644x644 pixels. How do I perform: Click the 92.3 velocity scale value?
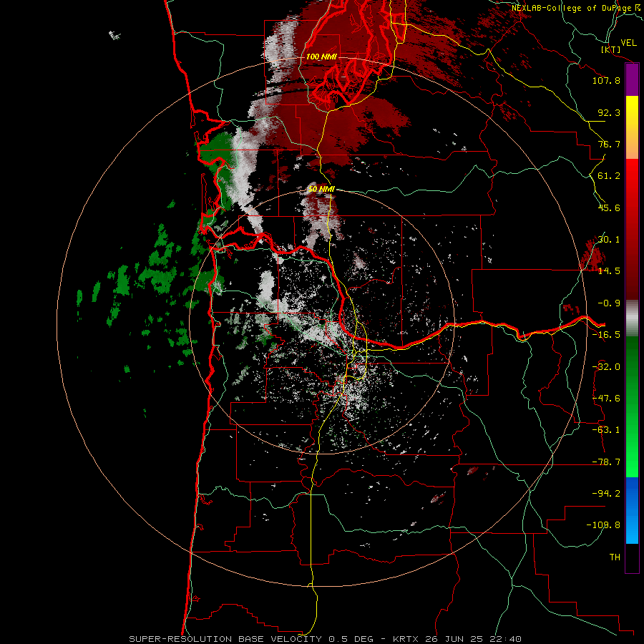pos(609,112)
